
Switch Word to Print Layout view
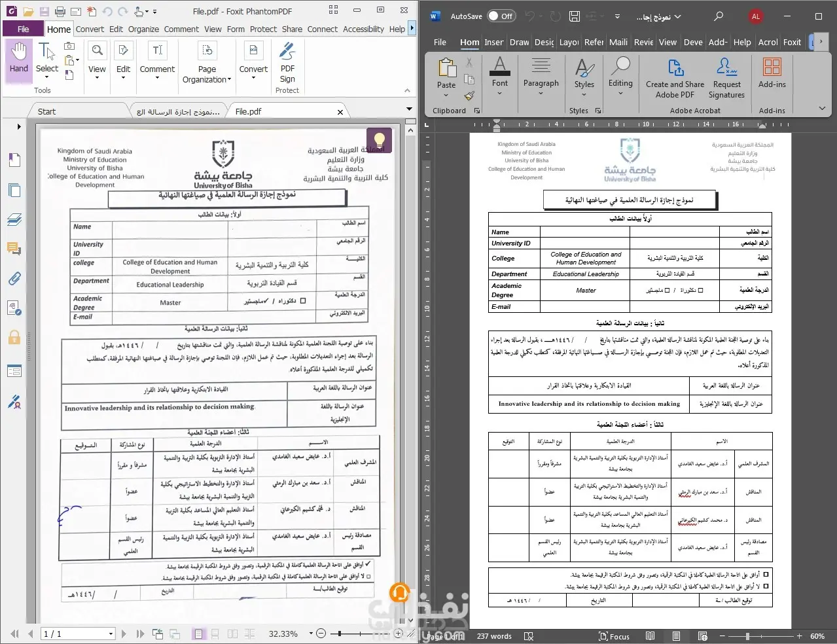pos(676,635)
